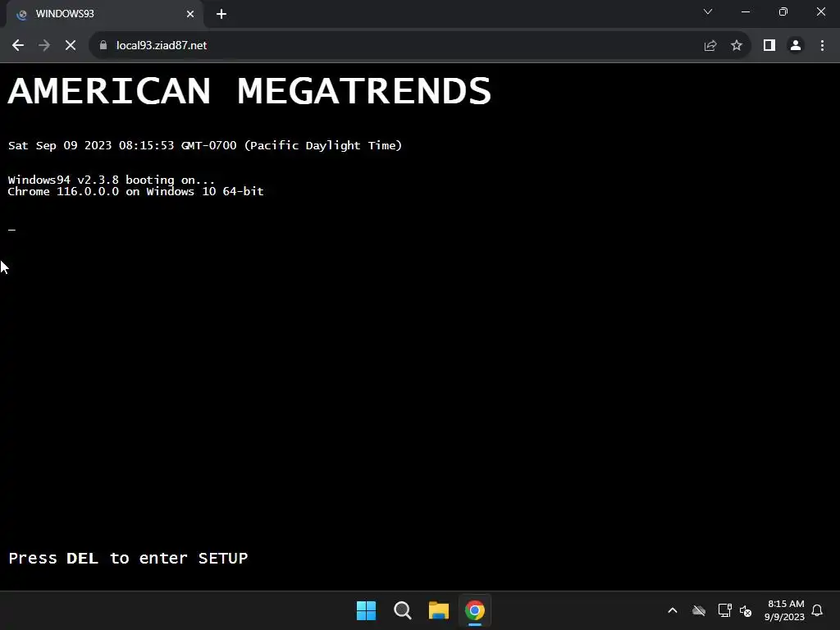
Task: Click the Chrome 116.0.0.0 on Windows 10 line
Action: pos(135,191)
